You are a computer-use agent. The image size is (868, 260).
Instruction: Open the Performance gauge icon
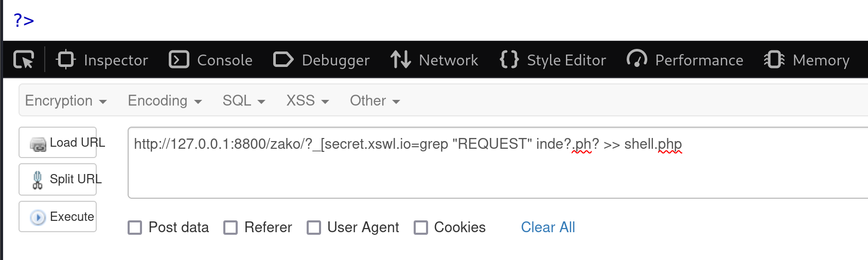click(x=637, y=60)
